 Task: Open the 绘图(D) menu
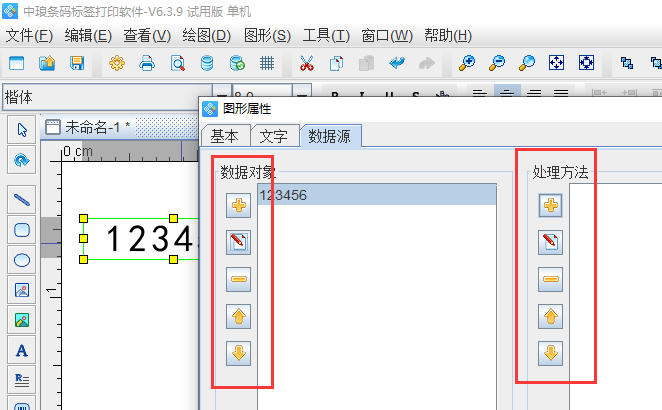[206, 35]
